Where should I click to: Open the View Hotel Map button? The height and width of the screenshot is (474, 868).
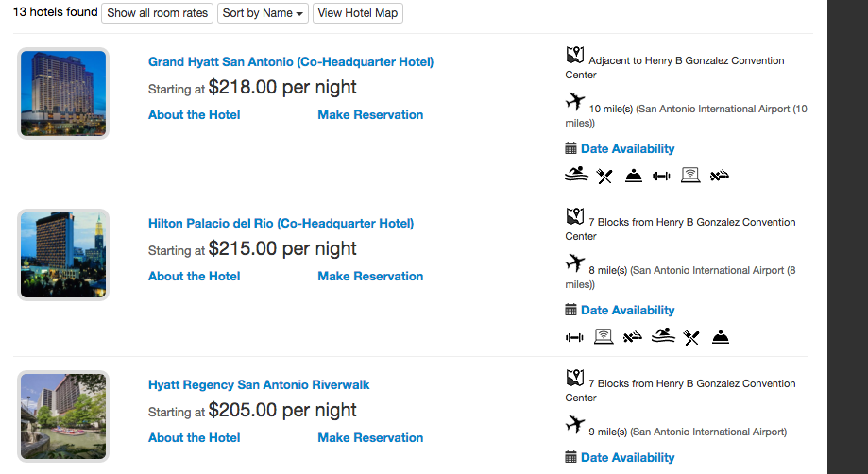(x=358, y=13)
